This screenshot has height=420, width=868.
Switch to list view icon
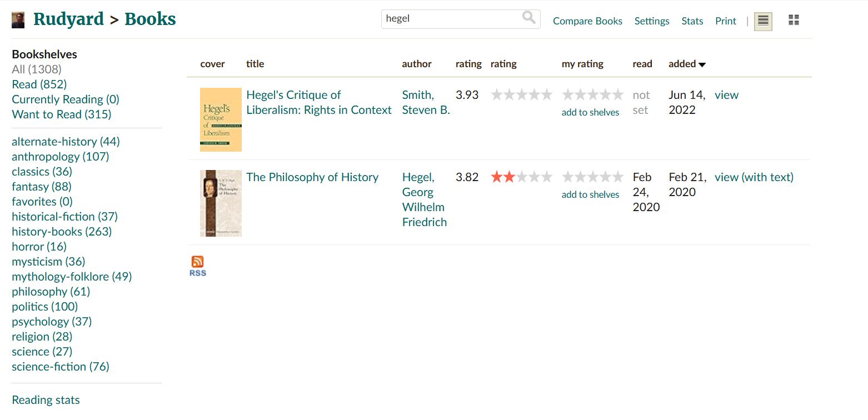763,21
